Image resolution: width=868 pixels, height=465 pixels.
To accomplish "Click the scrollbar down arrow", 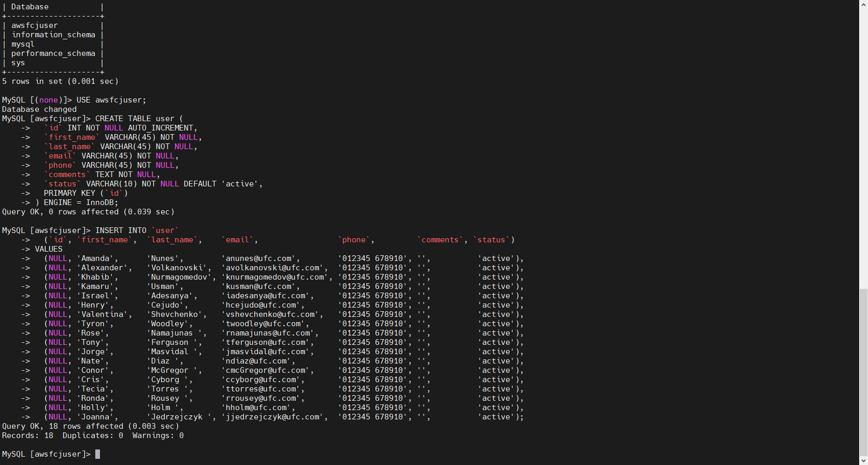I will point(863,460).
